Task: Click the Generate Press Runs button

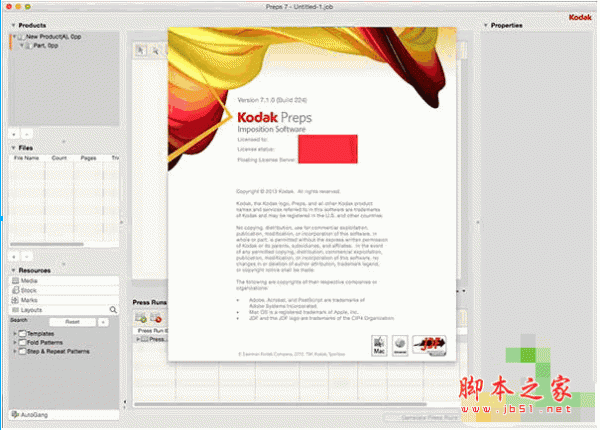Action: click(422, 417)
